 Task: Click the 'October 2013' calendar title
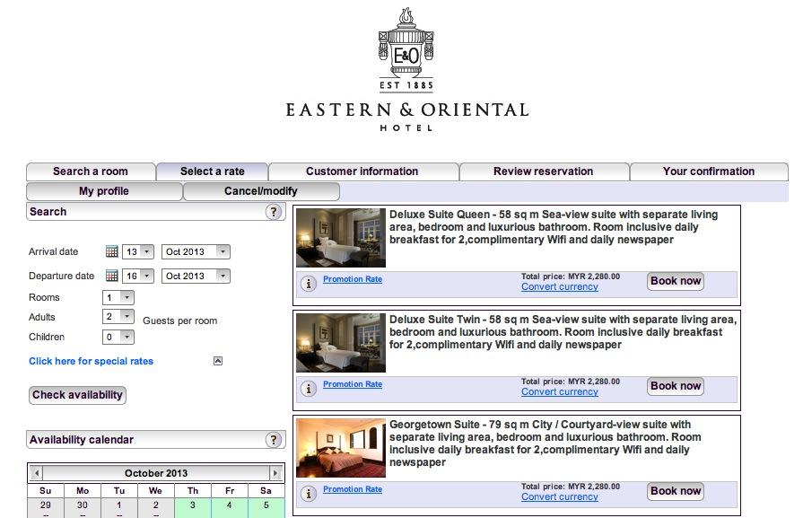156,473
